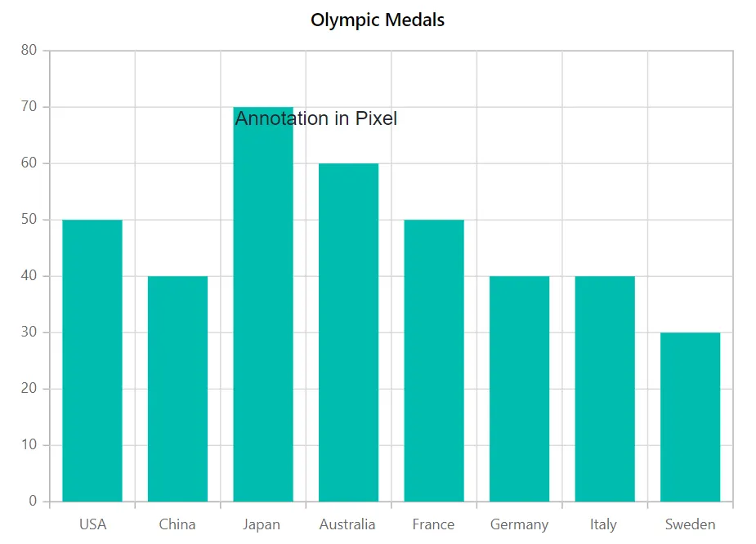The image size is (756, 544).
Task: Click the 0 value on y-axis
Action: pyautogui.click(x=33, y=501)
